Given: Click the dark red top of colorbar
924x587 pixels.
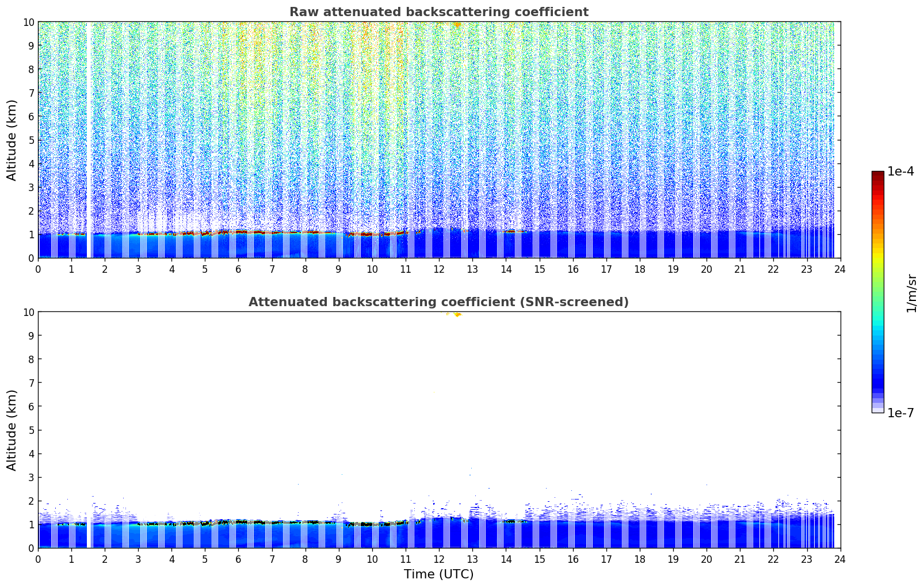Looking at the screenshot, I should pyautogui.click(x=877, y=175).
